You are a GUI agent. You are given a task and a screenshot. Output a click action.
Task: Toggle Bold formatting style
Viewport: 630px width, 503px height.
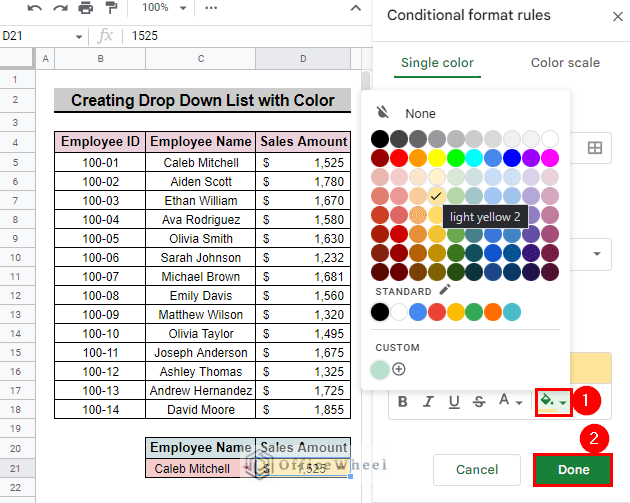point(403,401)
